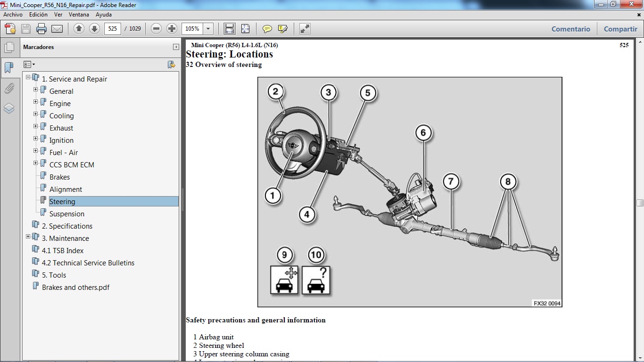644x362 pixels.
Task: Select the Exhaust bookmark
Action: click(x=61, y=128)
